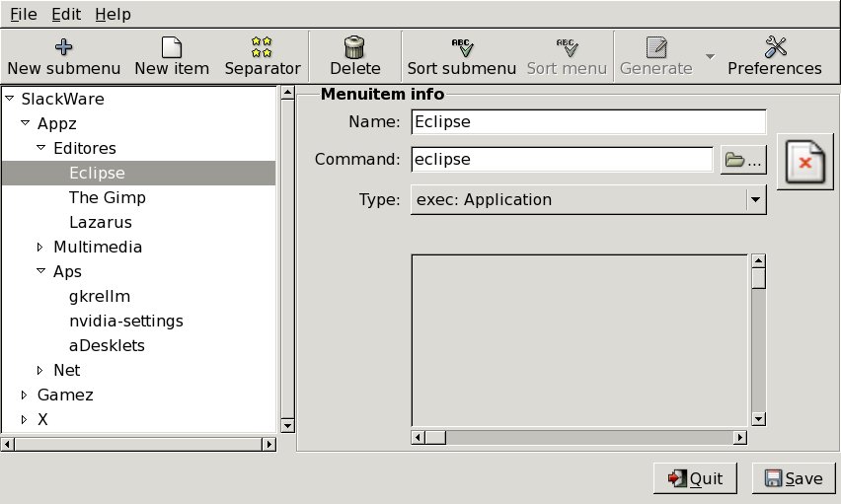
Task: Open the Help menu
Action: [x=114, y=14]
